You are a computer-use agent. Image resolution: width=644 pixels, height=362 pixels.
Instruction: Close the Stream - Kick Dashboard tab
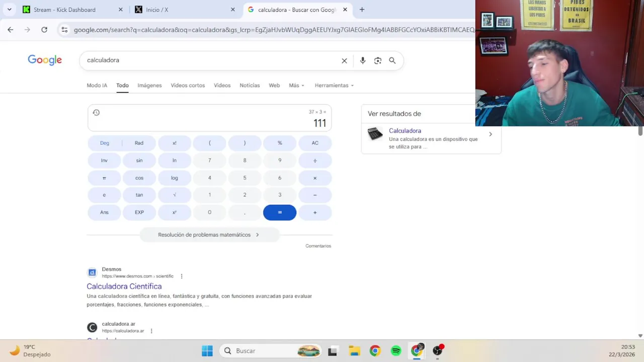point(120,10)
